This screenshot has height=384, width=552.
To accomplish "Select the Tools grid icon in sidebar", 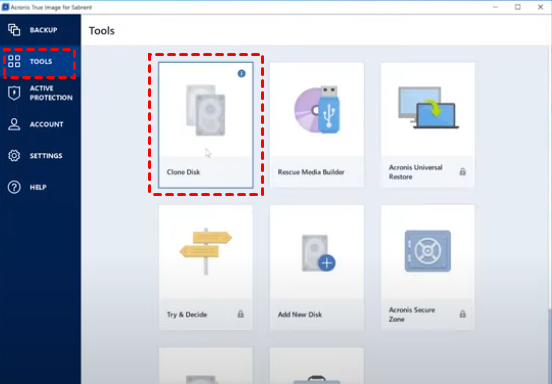I will pos(14,61).
